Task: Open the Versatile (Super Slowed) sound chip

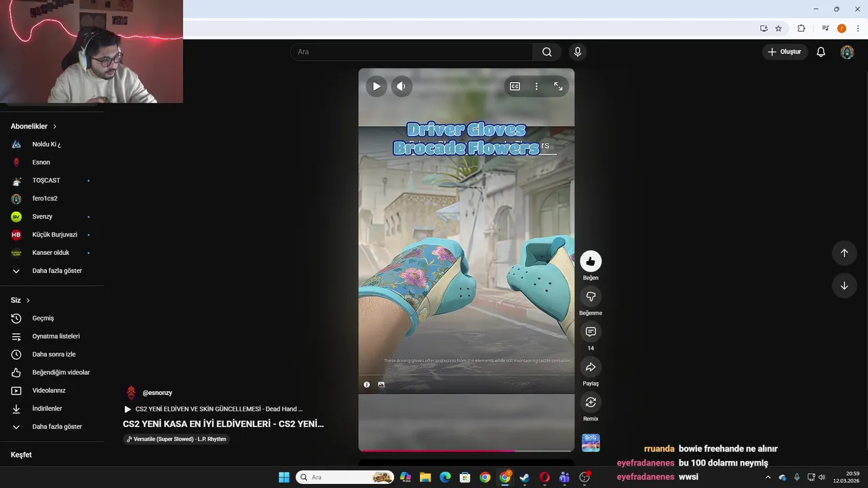Action: [x=177, y=439]
